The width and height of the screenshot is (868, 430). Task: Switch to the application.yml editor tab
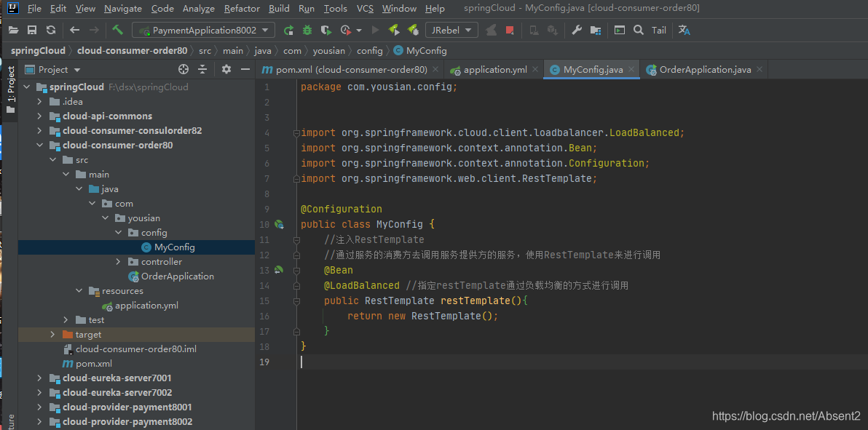tap(494, 70)
